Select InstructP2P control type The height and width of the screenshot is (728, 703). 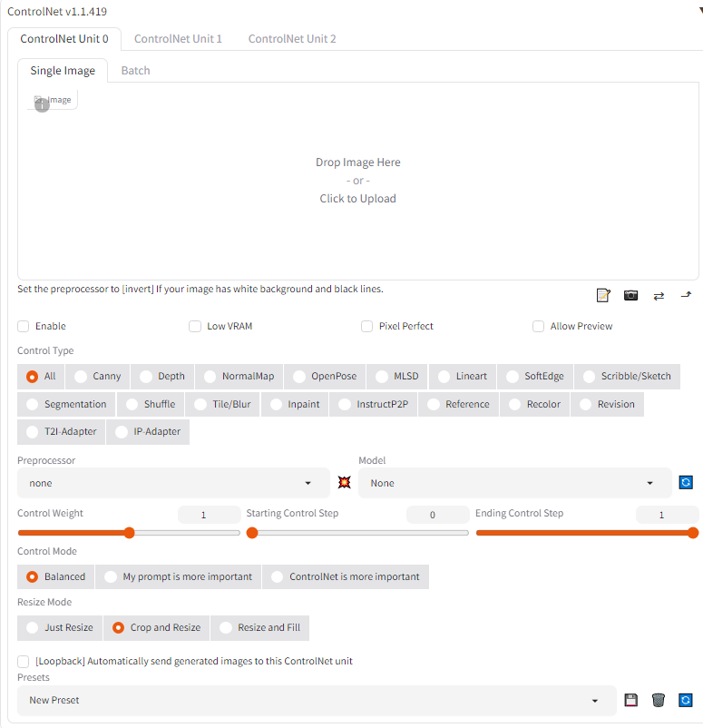[374, 404]
